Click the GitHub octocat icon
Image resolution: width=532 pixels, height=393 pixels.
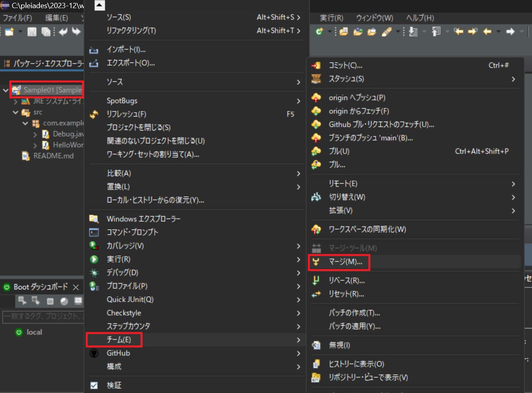[94, 353]
